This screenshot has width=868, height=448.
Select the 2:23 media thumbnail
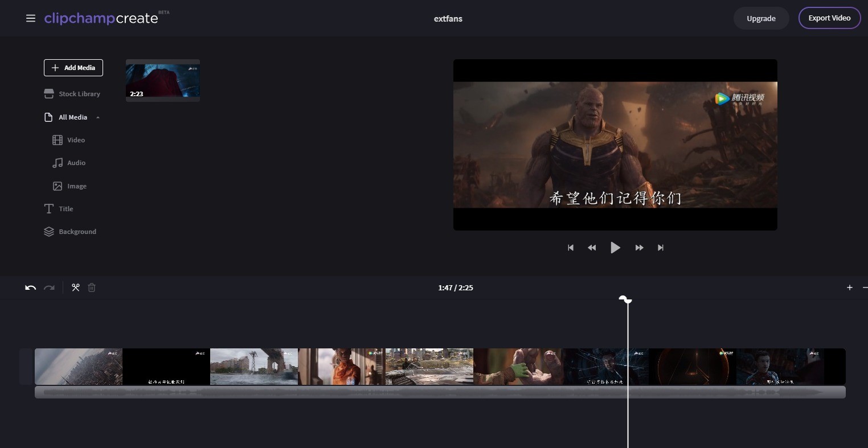[x=163, y=80]
